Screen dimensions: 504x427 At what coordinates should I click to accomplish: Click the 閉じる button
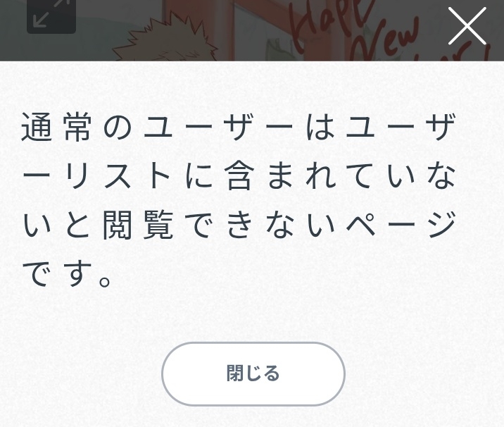(253, 373)
